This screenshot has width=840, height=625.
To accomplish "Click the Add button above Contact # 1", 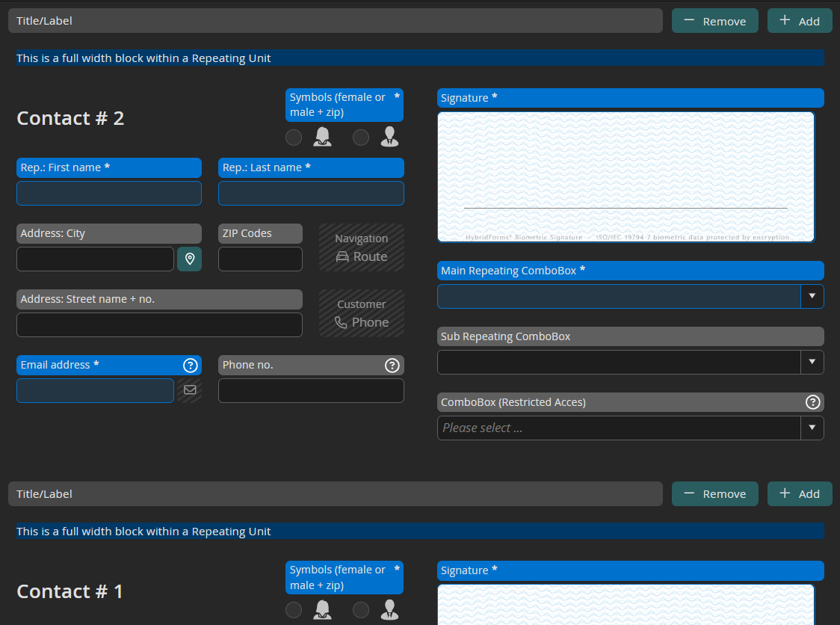I will tap(799, 493).
